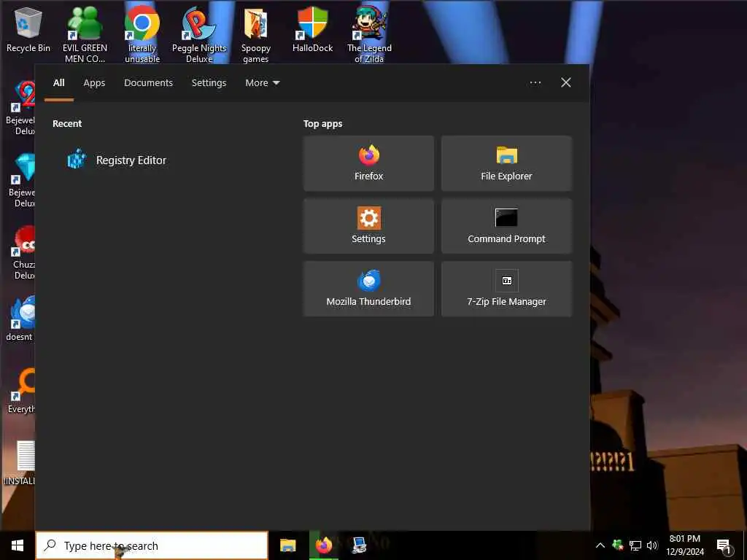Image resolution: width=747 pixels, height=560 pixels.
Task: Select the HalloDock desktop shortcut
Action: click(x=312, y=29)
